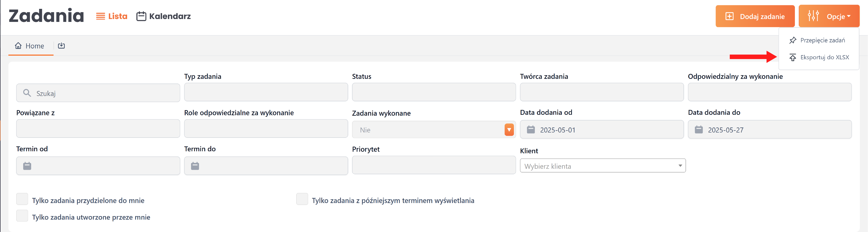Click the calendar icon in Termin od field
The height and width of the screenshot is (232, 868).
point(27,166)
